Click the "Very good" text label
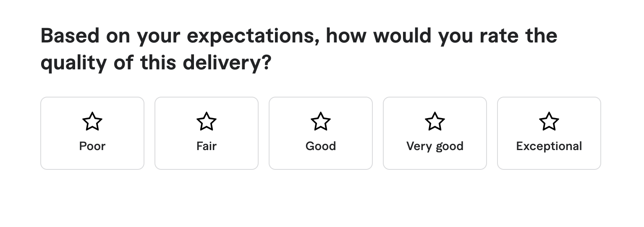Viewport: 644px width, 227px height. click(x=435, y=146)
